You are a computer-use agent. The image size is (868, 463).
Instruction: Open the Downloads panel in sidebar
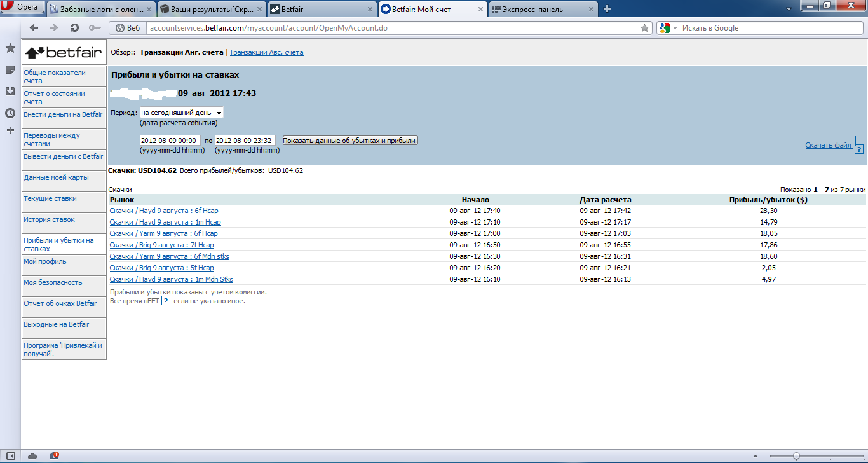pos(10,92)
